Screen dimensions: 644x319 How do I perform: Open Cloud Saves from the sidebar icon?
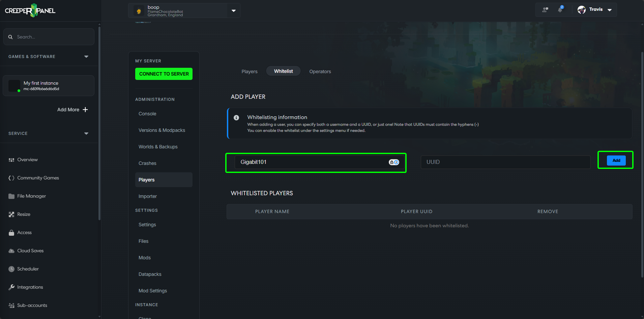[x=11, y=251]
